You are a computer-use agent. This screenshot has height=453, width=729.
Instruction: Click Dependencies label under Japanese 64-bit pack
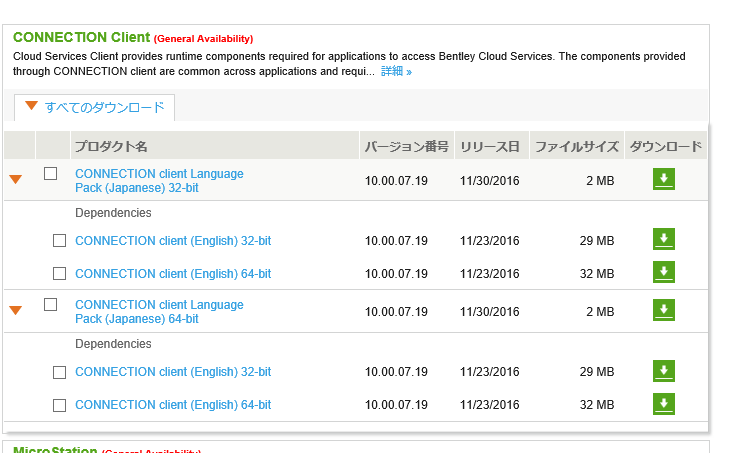pos(113,344)
